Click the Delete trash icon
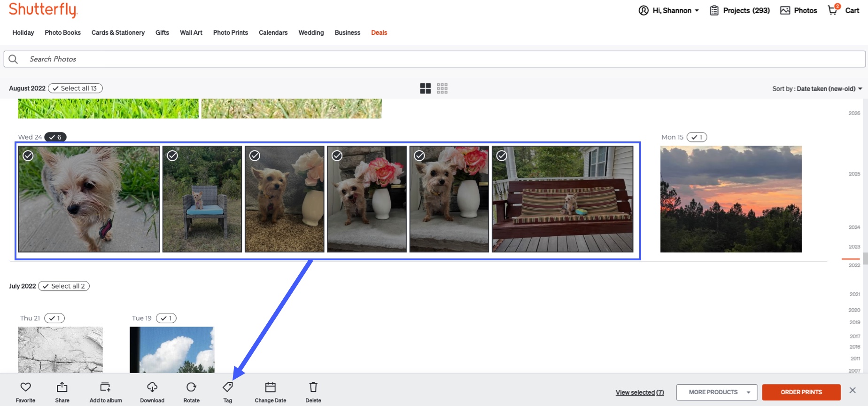Viewport: 868px width, 406px height. 313,387
